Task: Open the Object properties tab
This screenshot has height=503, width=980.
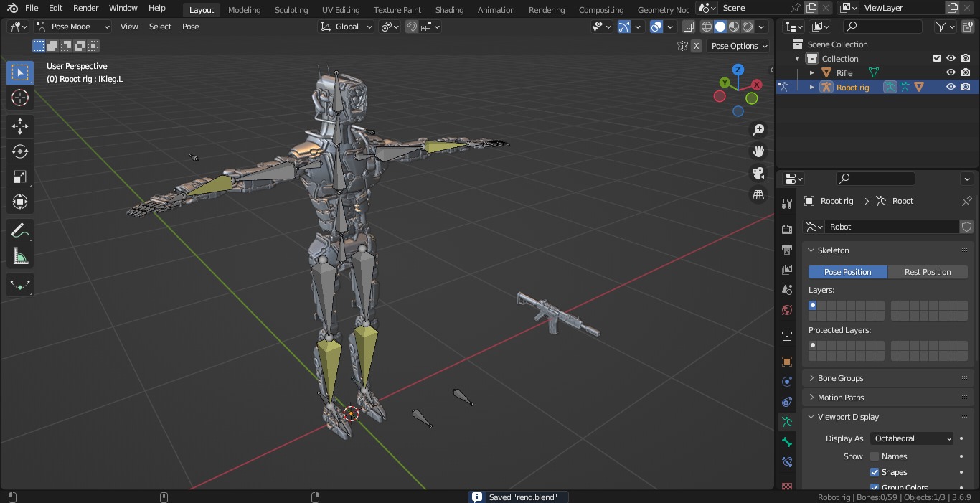Action: point(787,362)
